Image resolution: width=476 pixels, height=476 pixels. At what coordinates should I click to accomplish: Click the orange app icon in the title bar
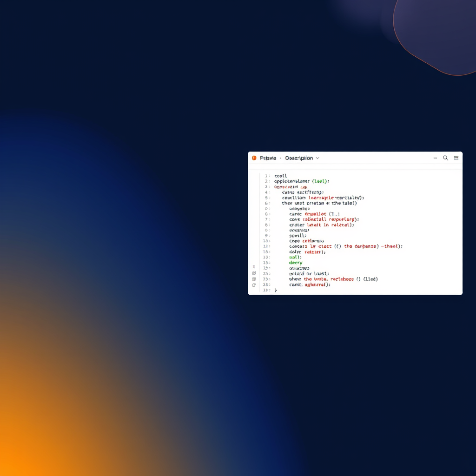tap(254, 158)
